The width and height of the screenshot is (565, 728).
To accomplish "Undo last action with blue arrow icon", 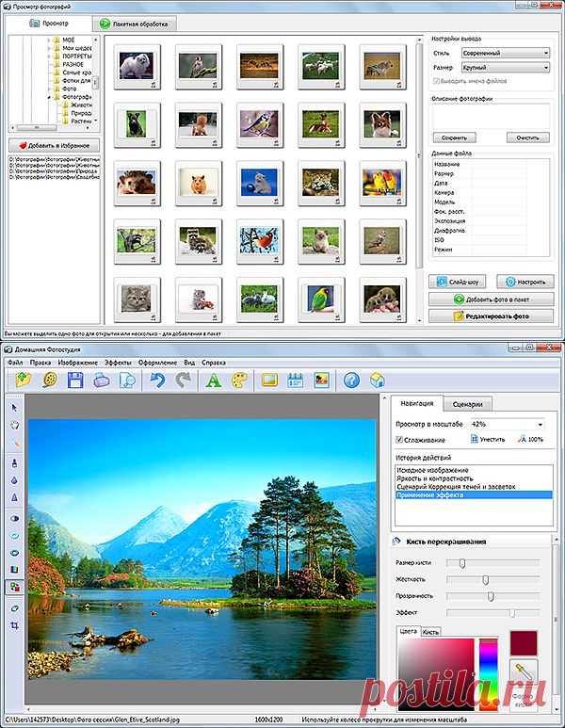I will click(x=157, y=380).
